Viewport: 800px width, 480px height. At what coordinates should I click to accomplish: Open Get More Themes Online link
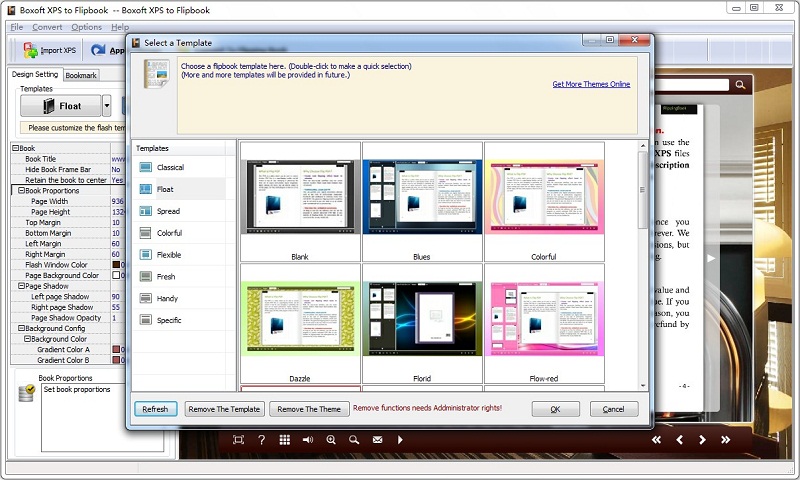(x=591, y=84)
